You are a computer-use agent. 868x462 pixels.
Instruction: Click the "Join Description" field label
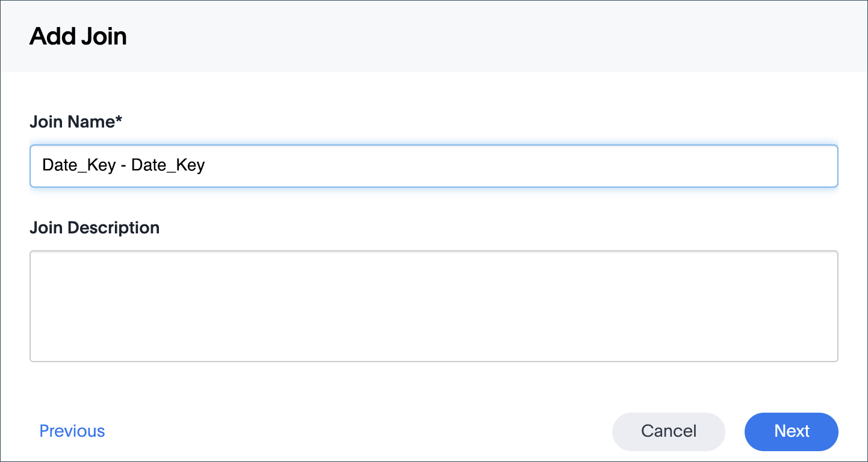(95, 228)
